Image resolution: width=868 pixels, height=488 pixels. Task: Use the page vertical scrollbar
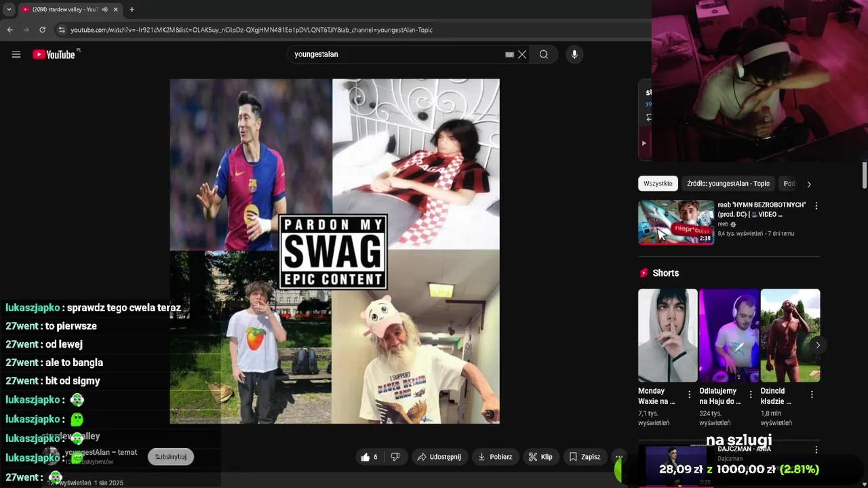click(x=864, y=176)
